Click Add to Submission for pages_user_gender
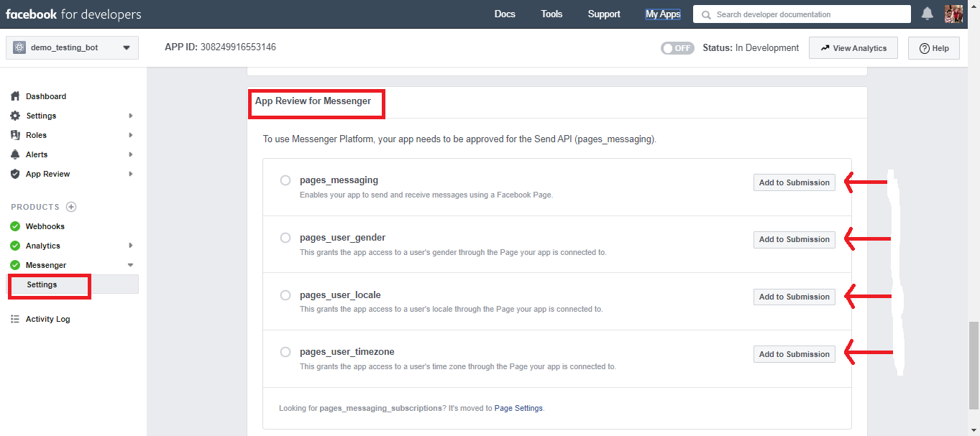 794,239
